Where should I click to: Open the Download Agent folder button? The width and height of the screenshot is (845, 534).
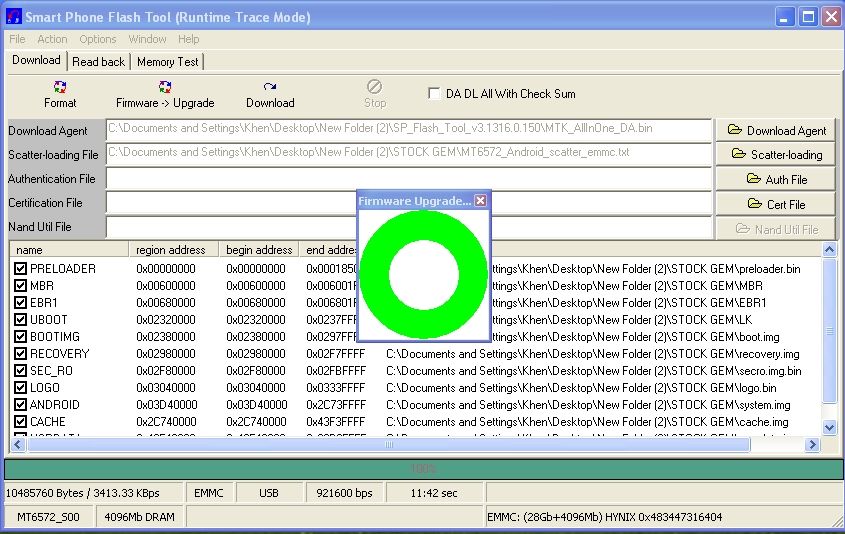click(x=776, y=130)
